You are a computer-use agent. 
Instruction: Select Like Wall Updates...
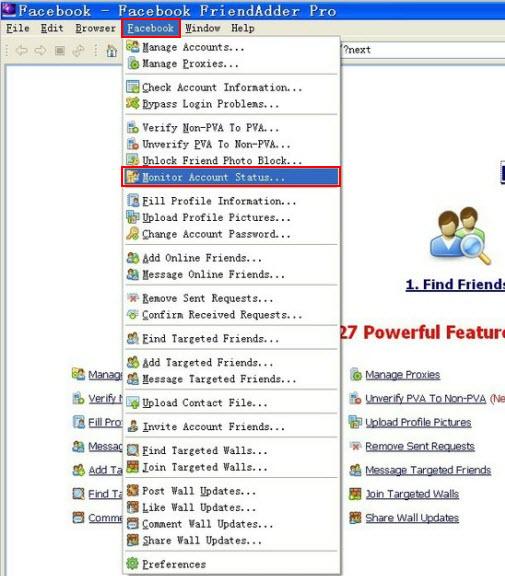tap(231, 507)
